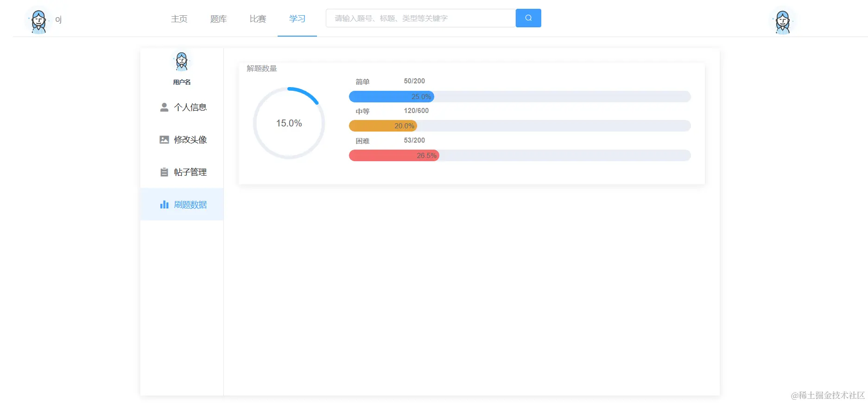Open 修改头像 in the sidebar
Image resolution: width=868 pixels, height=403 pixels.
[182, 140]
